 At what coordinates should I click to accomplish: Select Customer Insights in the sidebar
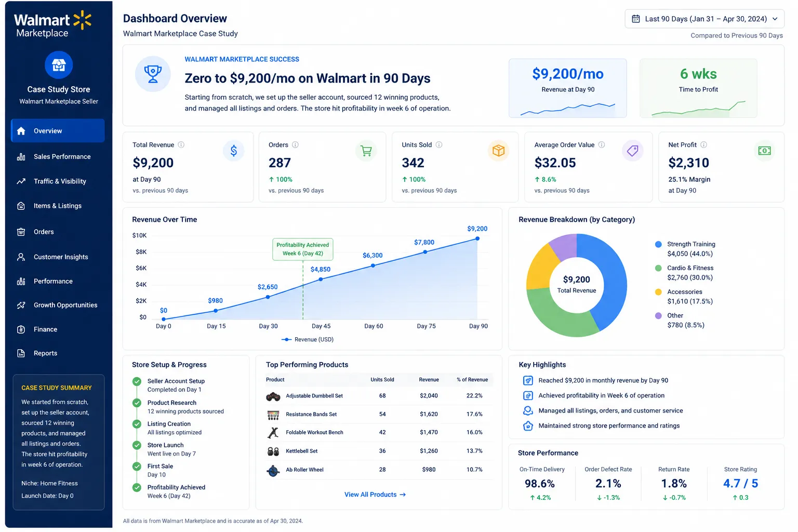click(58, 257)
